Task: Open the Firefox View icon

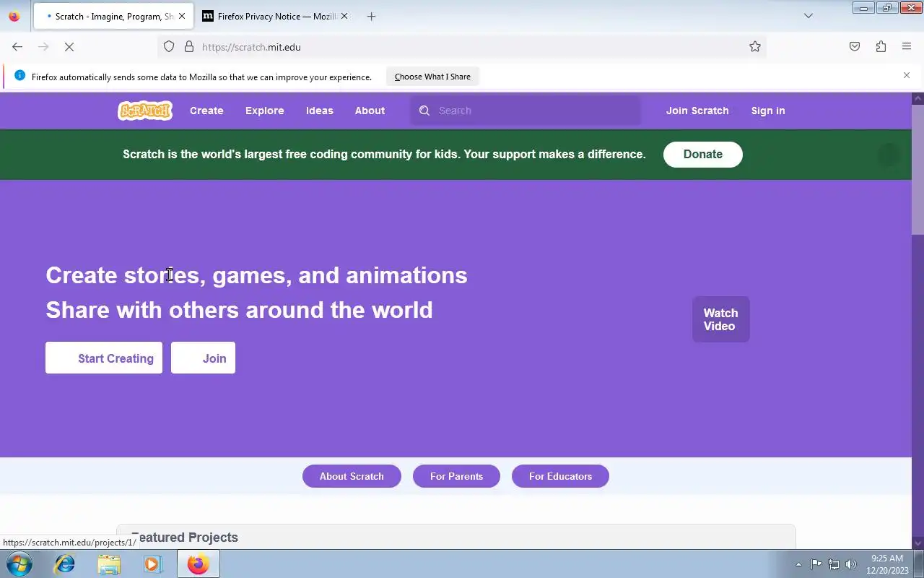Action: 14,16
